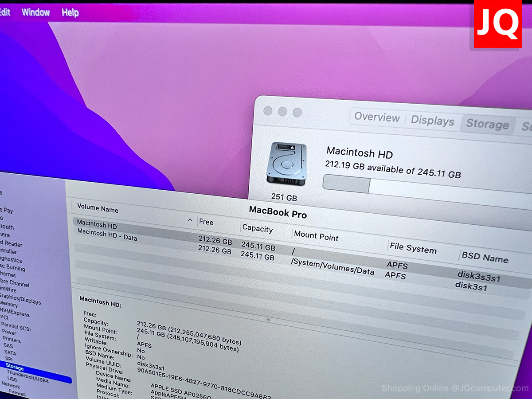
Task: Switch to Displays tab in About This Mac
Action: (432, 121)
